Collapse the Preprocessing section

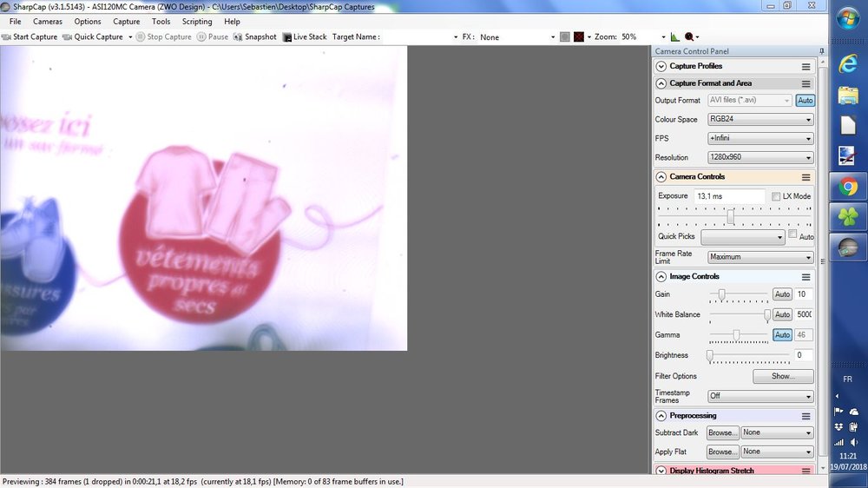coord(661,416)
